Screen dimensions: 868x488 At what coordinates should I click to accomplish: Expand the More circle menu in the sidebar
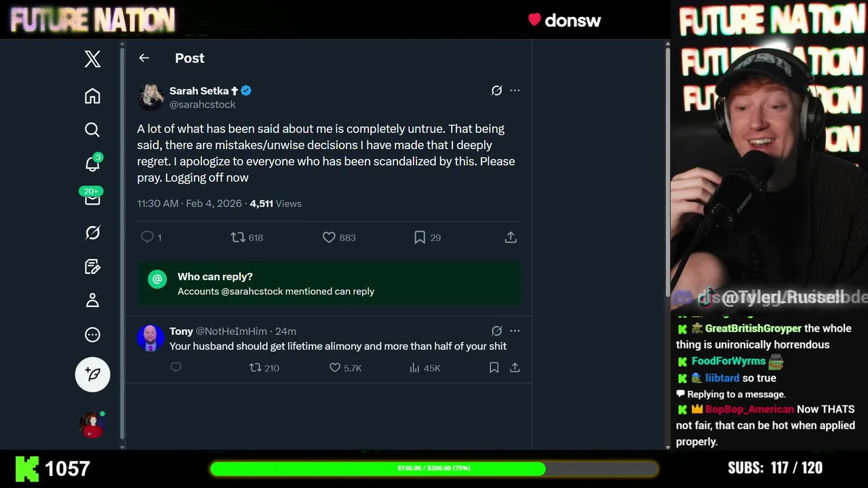92,335
